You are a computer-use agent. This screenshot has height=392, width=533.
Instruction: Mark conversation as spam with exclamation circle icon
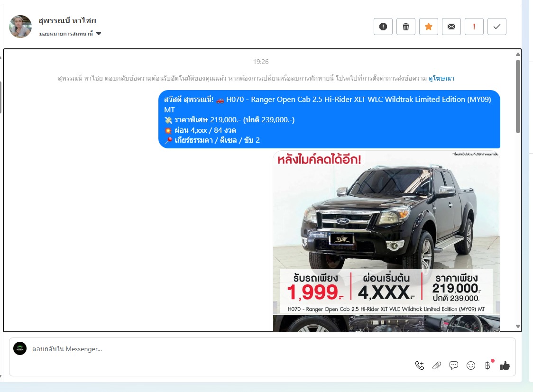(383, 27)
